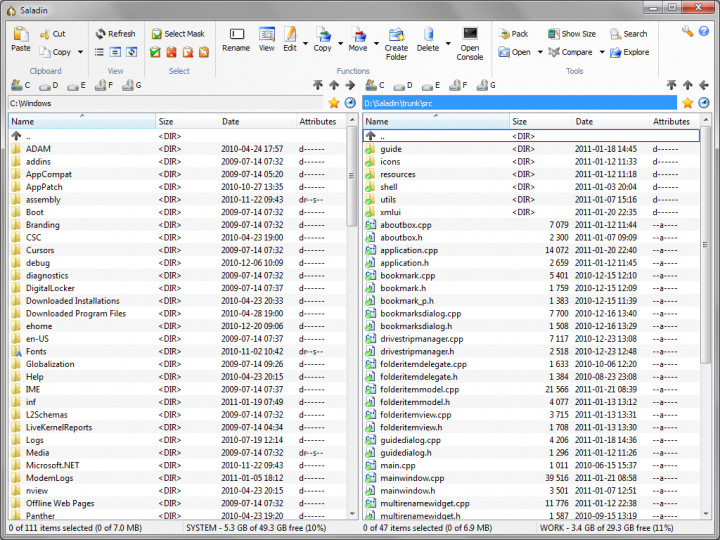Click Create Folder icon
720x540 pixels.
click(x=396, y=44)
